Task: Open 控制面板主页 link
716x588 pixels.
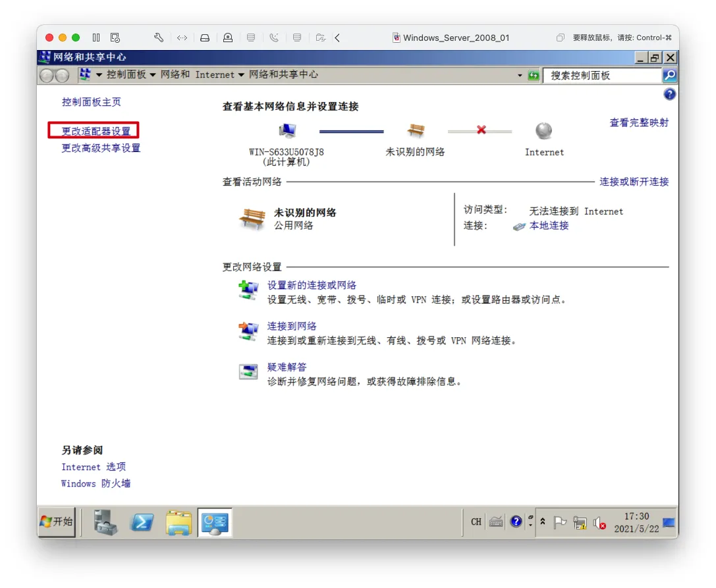Action: [x=92, y=102]
